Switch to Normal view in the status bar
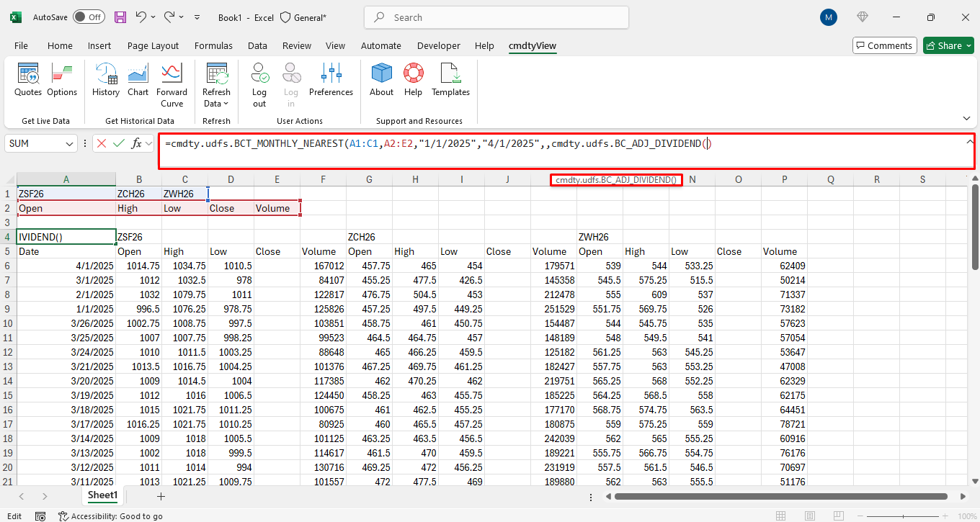 click(x=782, y=516)
